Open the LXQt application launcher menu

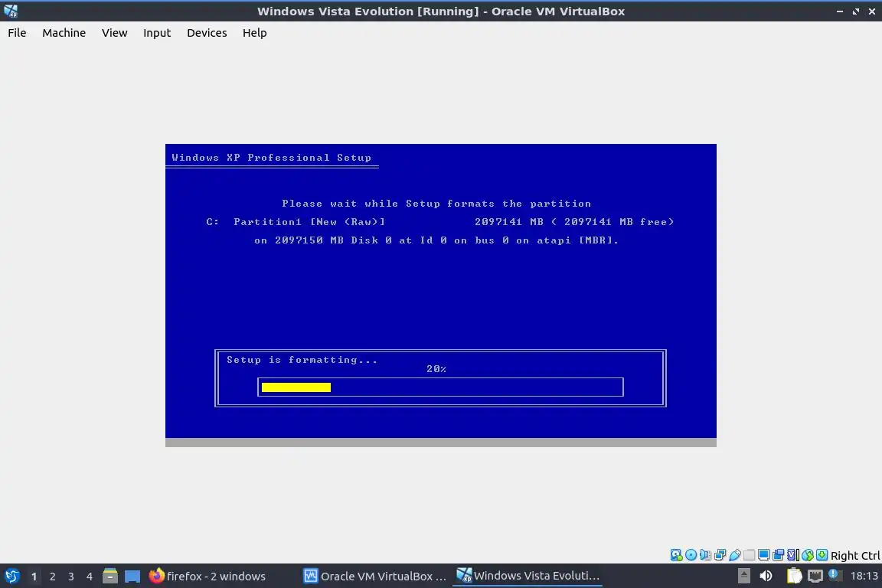click(x=12, y=577)
